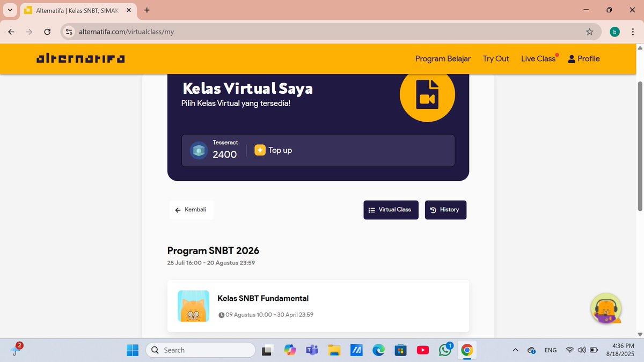Click the Program SNBT 2026 heading
This screenshot has height=362, width=644.
(213, 250)
